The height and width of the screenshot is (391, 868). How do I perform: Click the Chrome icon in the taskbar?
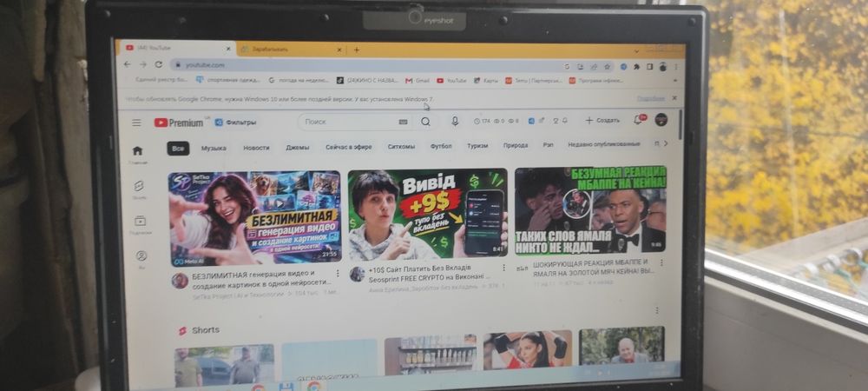coord(314,386)
